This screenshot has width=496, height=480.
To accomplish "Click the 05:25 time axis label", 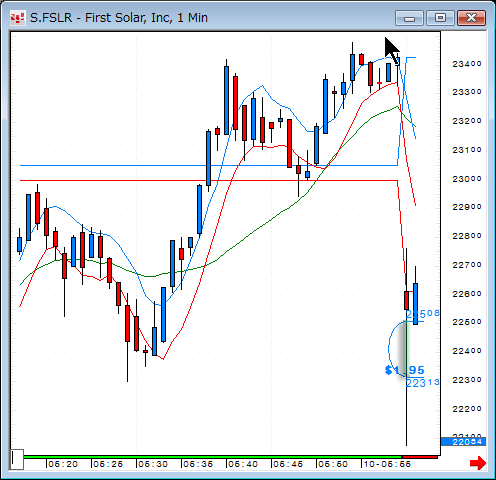I will click(108, 464).
